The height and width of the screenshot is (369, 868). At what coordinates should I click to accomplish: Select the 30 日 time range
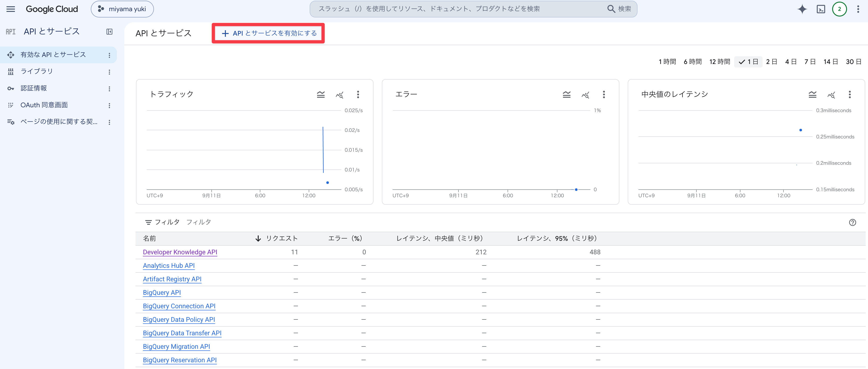854,62
